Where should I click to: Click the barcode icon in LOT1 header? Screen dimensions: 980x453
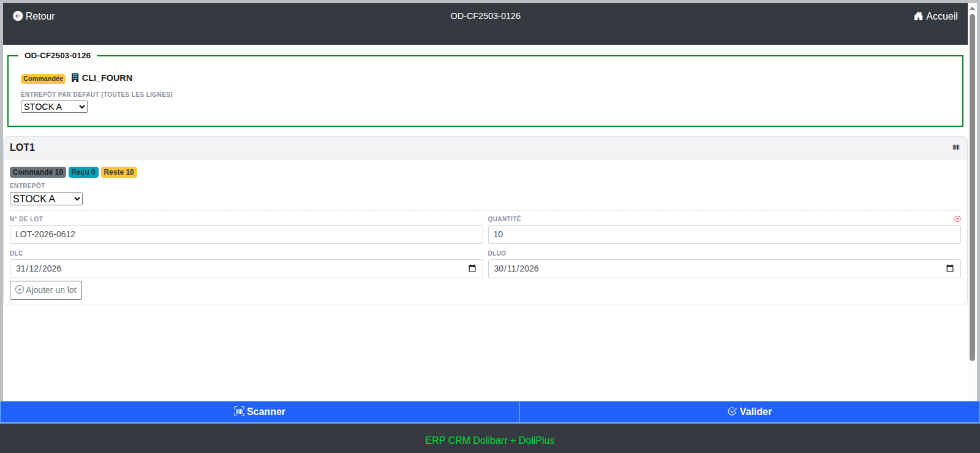pos(956,147)
